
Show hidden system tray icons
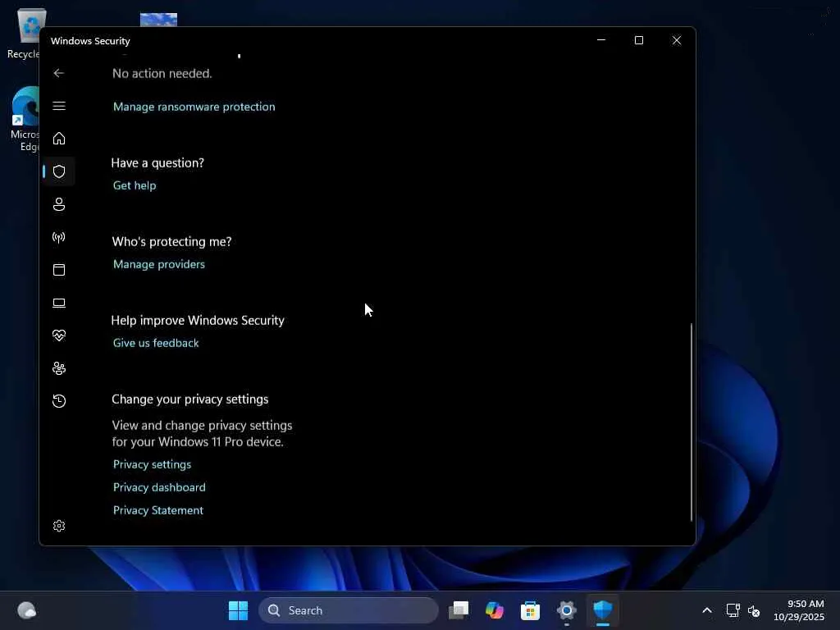(707, 610)
